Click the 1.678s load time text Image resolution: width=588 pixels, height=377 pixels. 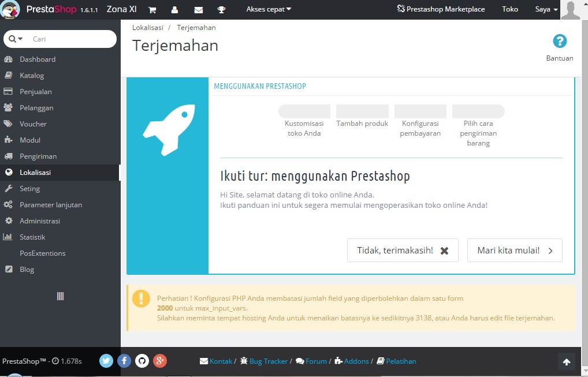[71, 361]
